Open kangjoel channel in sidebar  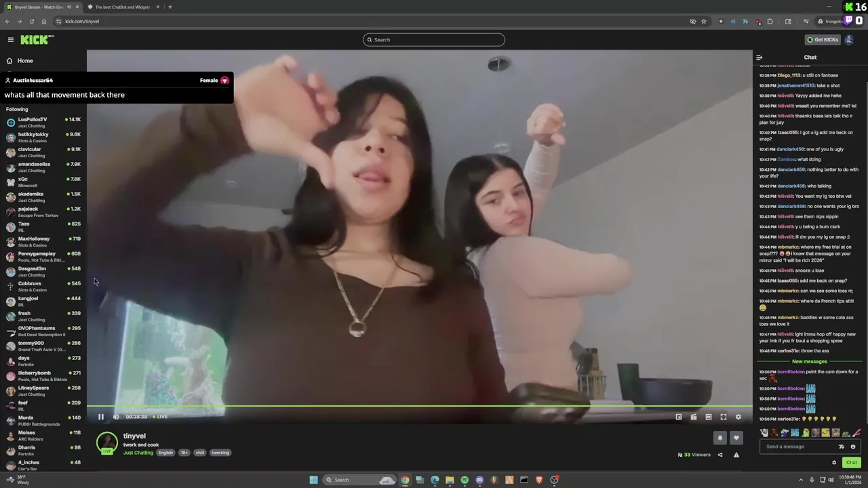click(43, 302)
